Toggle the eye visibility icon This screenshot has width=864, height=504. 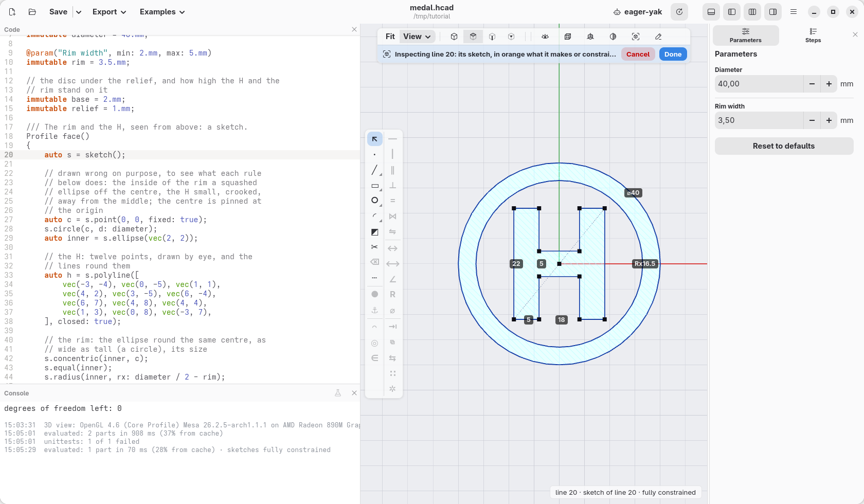point(545,37)
